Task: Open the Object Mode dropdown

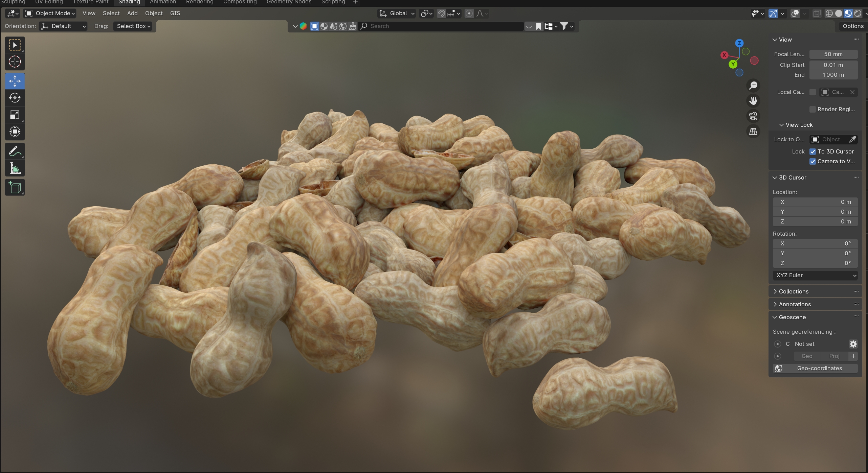Action: (x=50, y=13)
